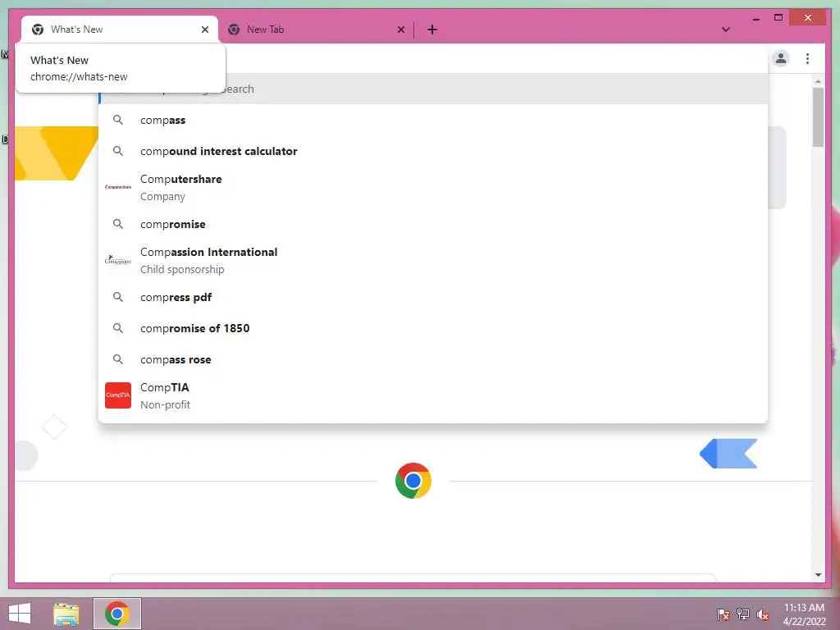Open the tab search chevron dropdown
The width and height of the screenshot is (840, 630).
pyautogui.click(x=725, y=30)
